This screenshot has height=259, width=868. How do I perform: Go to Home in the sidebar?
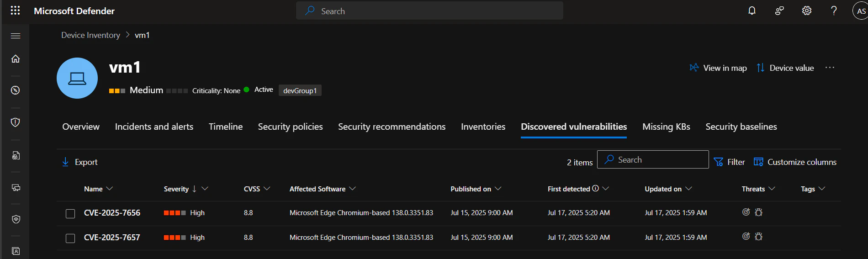coord(16,58)
